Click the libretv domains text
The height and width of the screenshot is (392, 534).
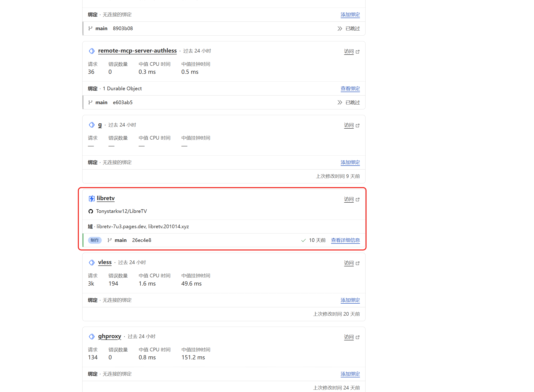point(143,226)
